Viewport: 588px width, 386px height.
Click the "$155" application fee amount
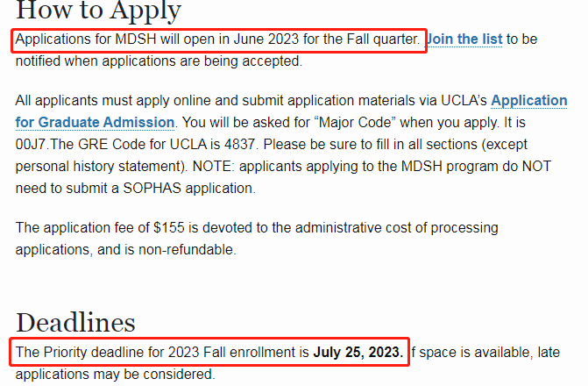169,227
